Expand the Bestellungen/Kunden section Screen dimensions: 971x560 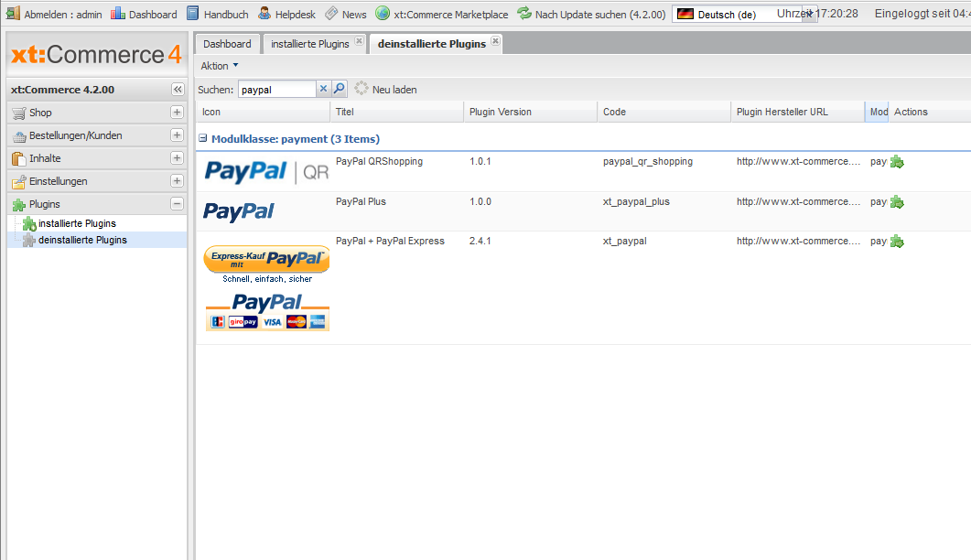pyautogui.click(x=178, y=135)
